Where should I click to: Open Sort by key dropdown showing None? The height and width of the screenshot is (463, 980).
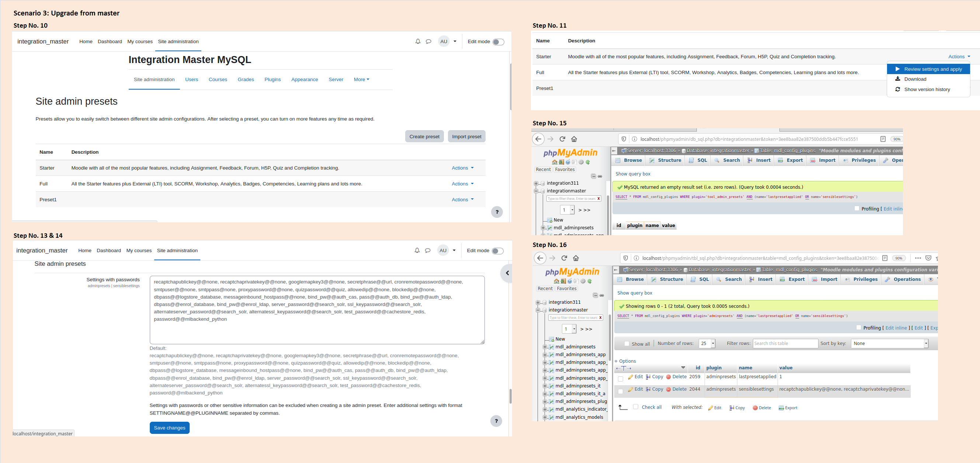tap(889, 344)
